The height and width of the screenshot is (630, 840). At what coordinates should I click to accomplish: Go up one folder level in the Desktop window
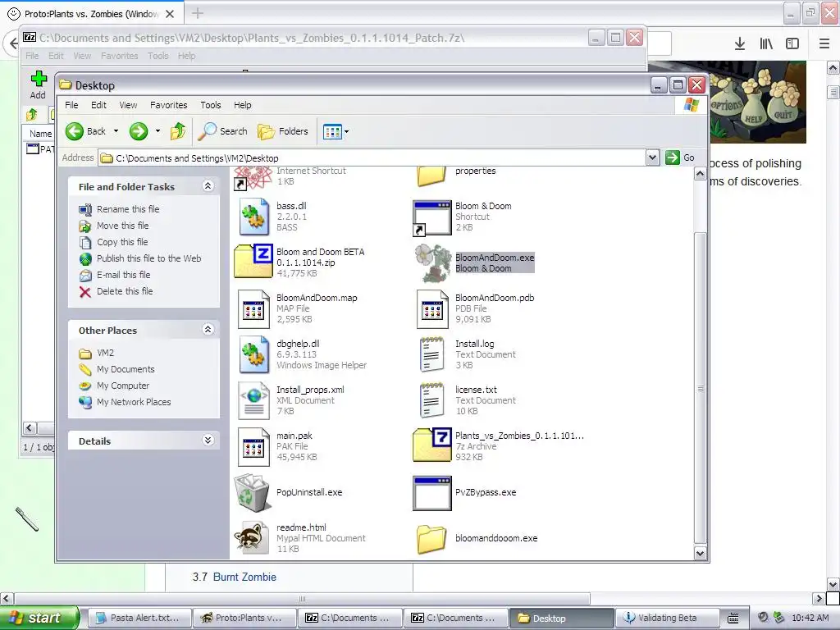point(178,131)
